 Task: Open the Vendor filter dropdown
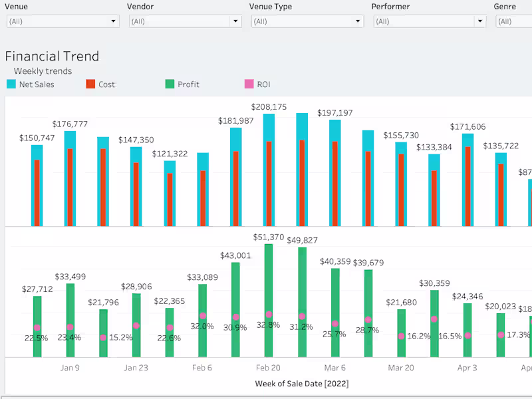[236, 21]
